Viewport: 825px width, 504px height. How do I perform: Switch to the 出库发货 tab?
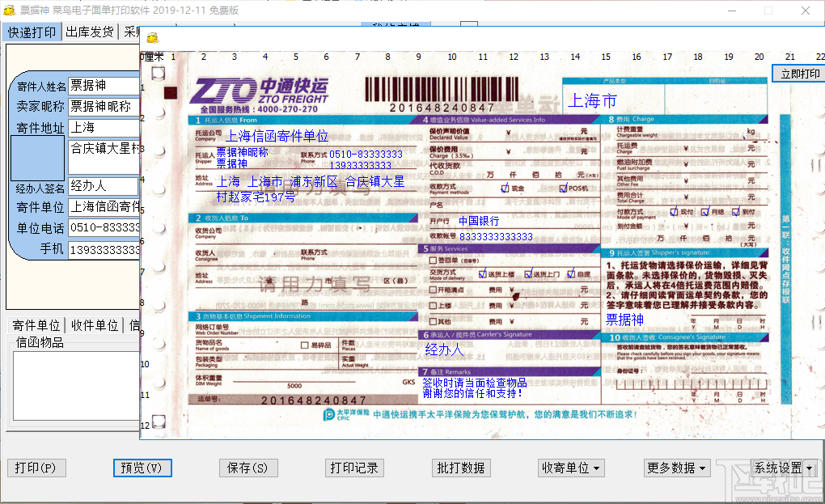tap(89, 32)
